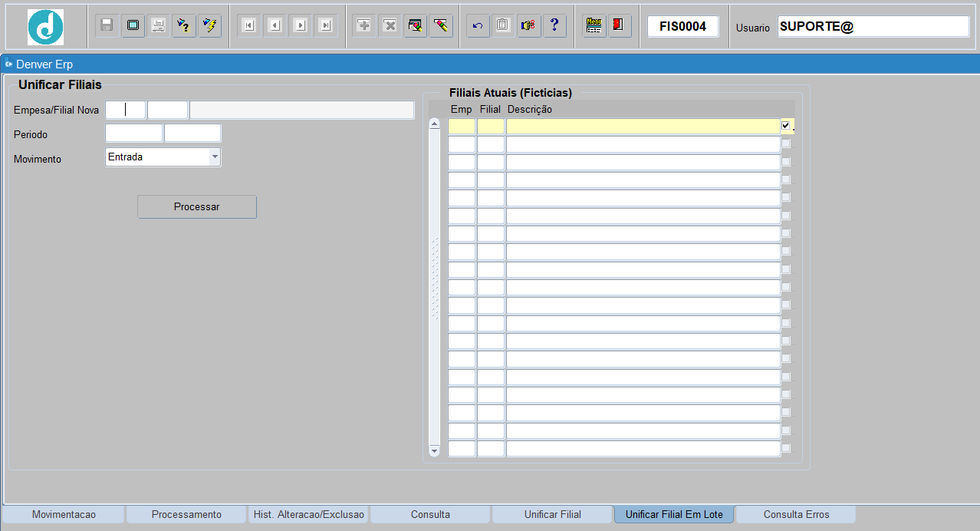Click the Save disk icon in toolbar
Image resolution: width=980 pixels, height=531 pixels.
[107, 25]
